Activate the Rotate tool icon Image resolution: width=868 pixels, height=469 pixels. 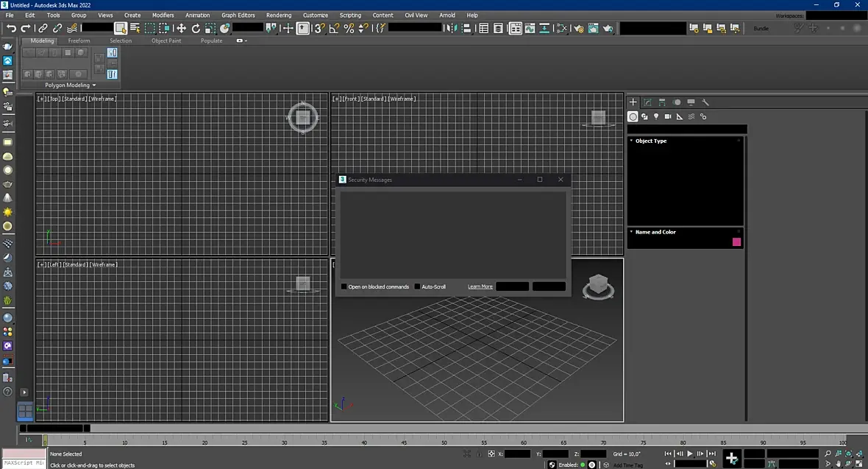[196, 28]
